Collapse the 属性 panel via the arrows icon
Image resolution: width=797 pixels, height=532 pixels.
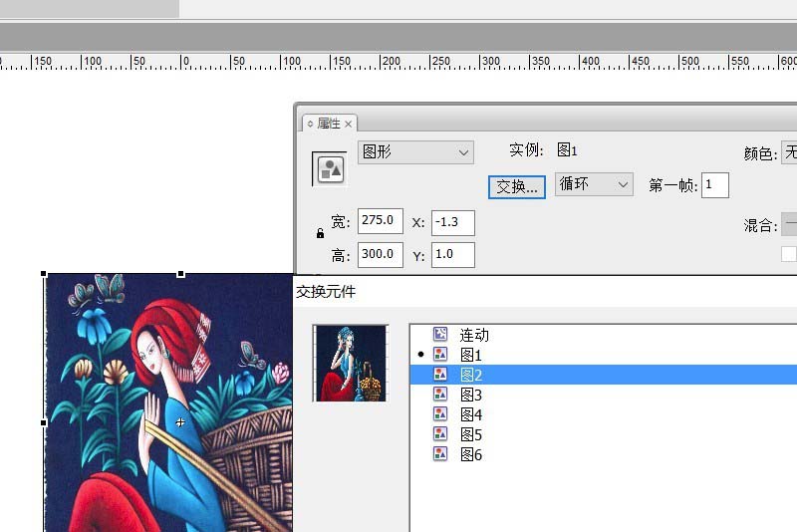pos(310,124)
